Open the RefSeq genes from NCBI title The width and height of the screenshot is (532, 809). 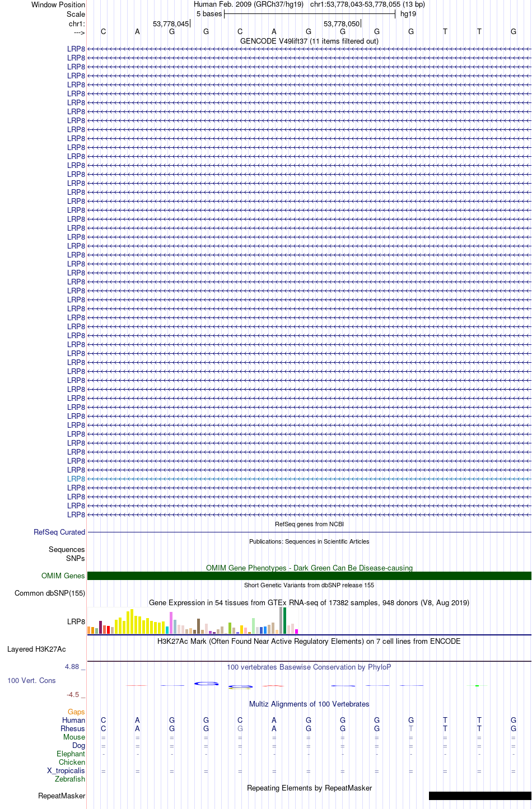tap(309, 524)
